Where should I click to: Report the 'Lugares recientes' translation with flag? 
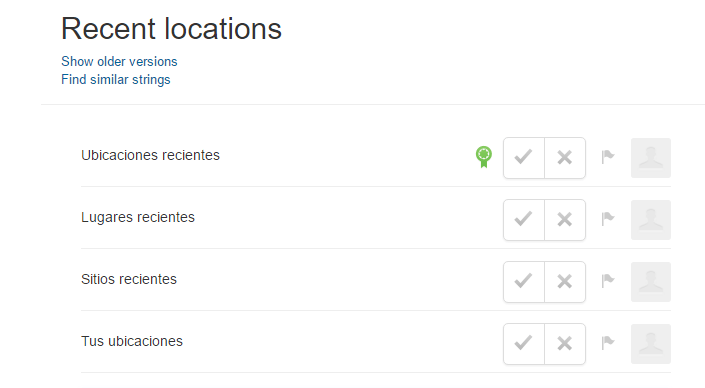point(608,219)
